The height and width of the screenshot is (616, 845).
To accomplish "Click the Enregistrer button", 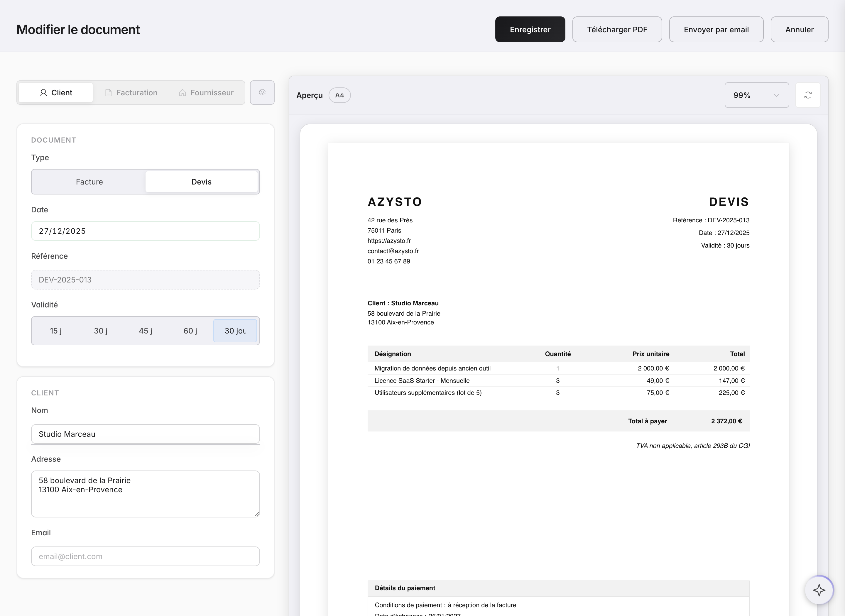I will (x=530, y=29).
